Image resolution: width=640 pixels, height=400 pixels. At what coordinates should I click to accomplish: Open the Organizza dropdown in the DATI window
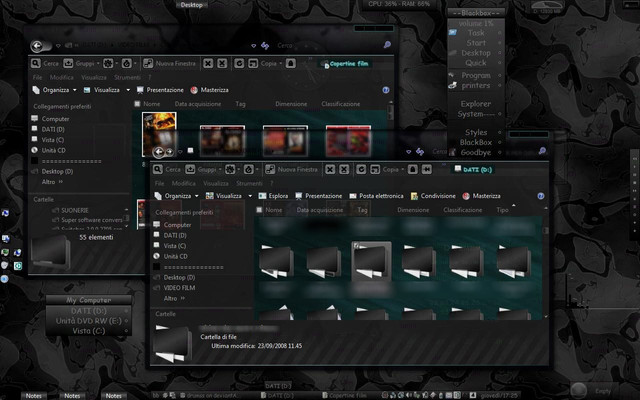(177, 196)
